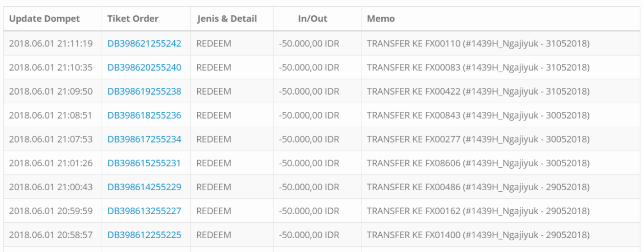Viewport: 644px width, 252px height.
Task: Select memo for transfer to FX00110
Action: click(x=478, y=44)
